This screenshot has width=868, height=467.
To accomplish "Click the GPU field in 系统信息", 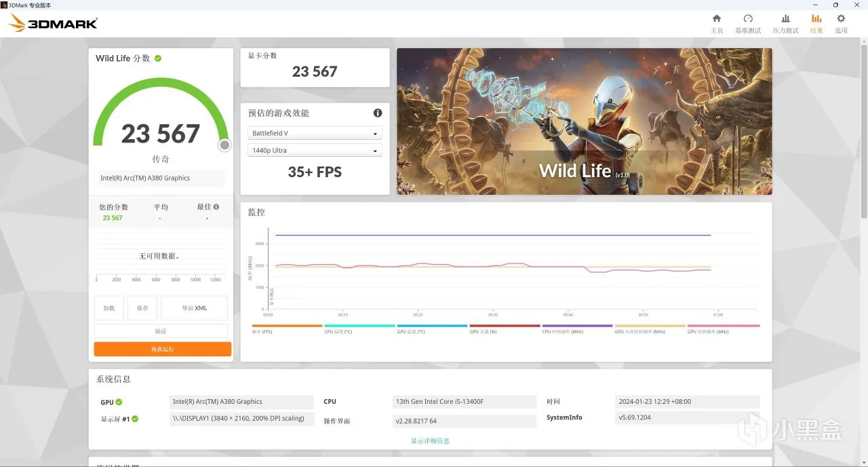I will pos(241,402).
